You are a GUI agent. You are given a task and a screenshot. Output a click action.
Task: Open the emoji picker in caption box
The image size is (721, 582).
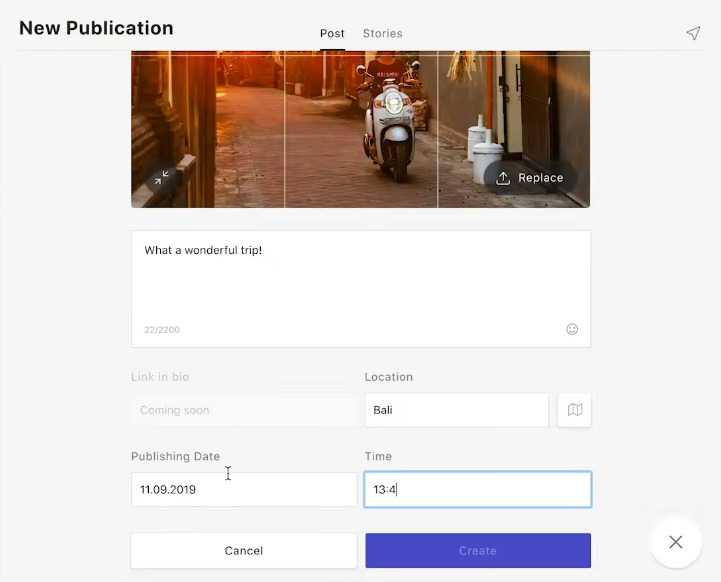[x=572, y=329]
